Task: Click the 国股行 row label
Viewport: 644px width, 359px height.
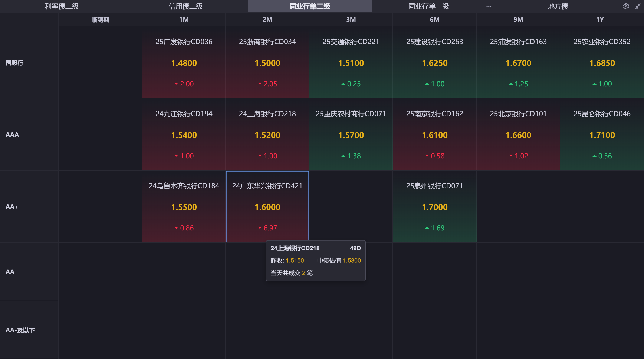Action: click(14, 63)
